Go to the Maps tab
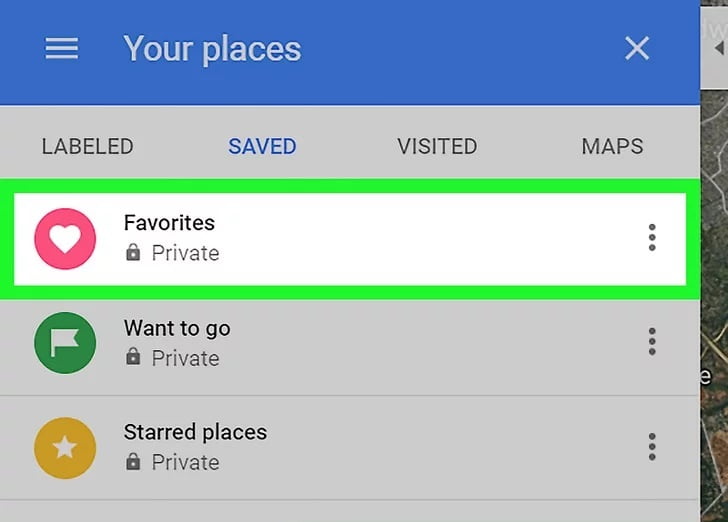This screenshot has width=728, height=522. pos(612,146)
